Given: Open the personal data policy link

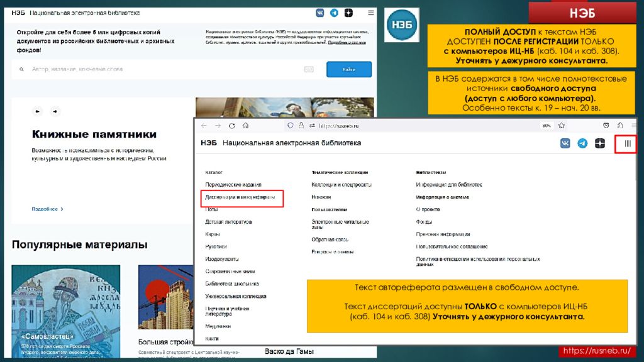Looking at the screenshot, I should tap(478, 261).
